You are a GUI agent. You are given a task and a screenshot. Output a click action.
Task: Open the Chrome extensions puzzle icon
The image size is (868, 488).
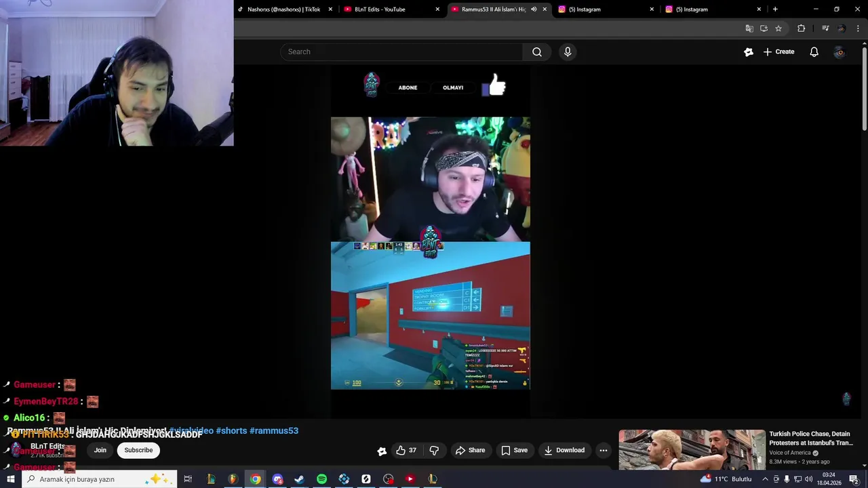pyautogui.click(x=802, y=28)
